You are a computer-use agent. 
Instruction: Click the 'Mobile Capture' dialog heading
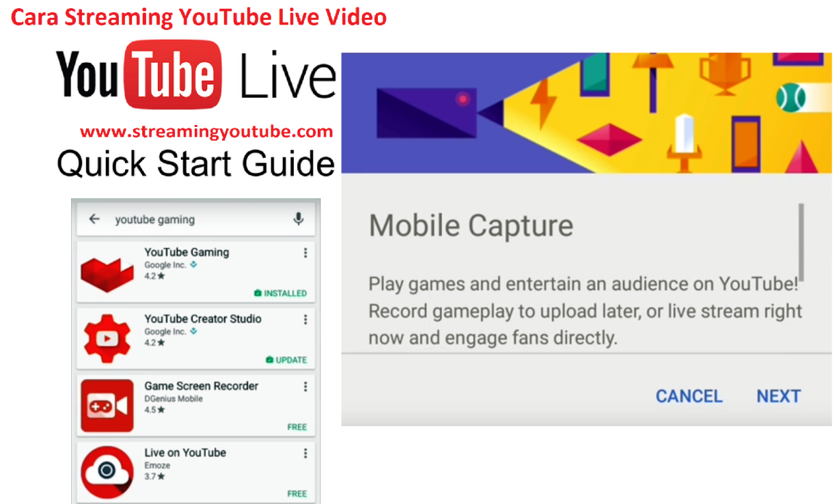tap(471, 225)
